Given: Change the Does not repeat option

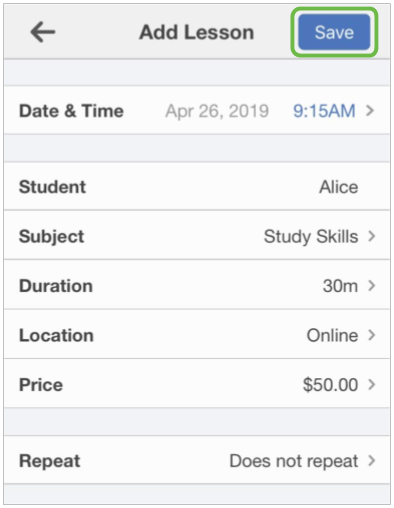Looking at the screenshot, I should [x=294, y=461].
